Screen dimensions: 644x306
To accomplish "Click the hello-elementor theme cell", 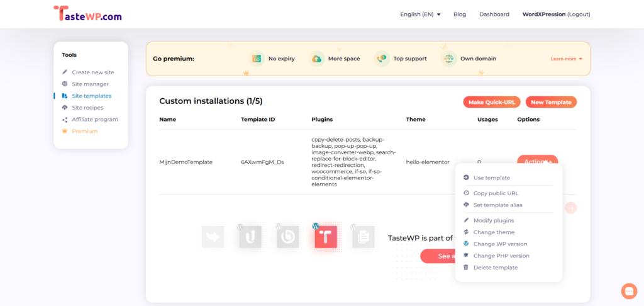I will click(x=428, y=162).
